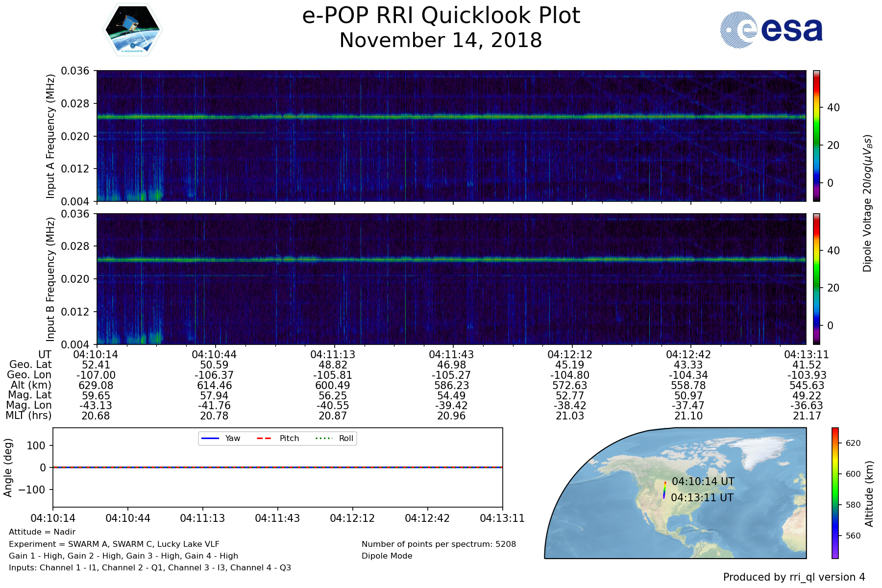Click the "November 14, 2018" date subtitle
Image resolution: width=882 pixels, height=588 pixels.
coord(441,40)
